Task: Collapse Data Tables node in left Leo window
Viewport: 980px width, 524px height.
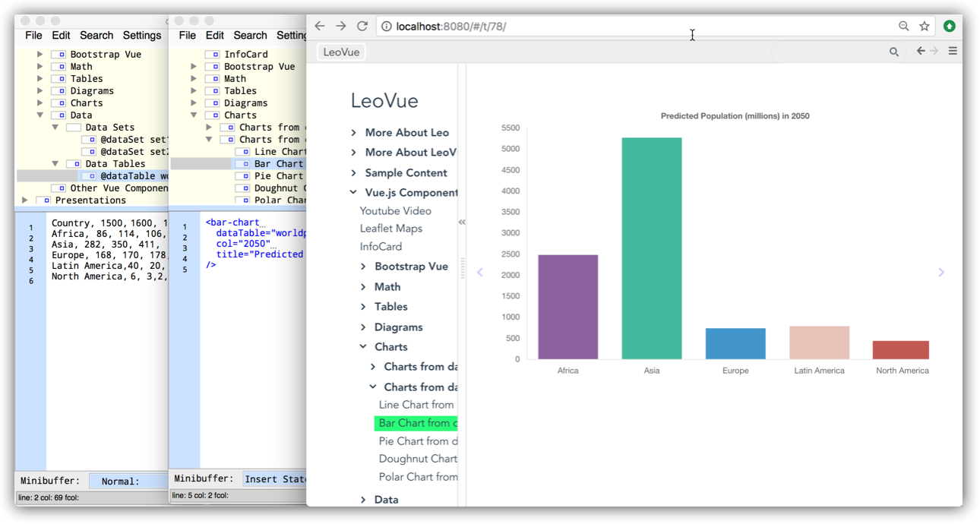Action: (55, 164)
